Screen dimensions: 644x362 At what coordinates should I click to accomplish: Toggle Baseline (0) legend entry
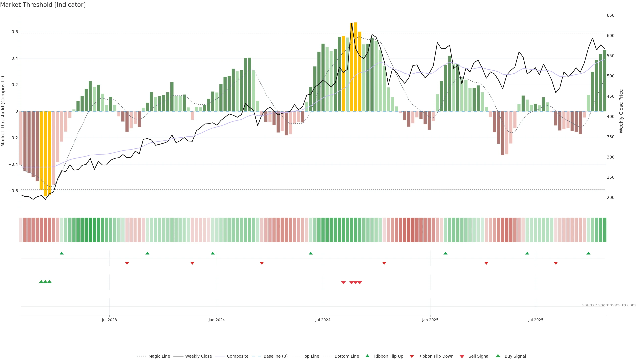point(275,356)
